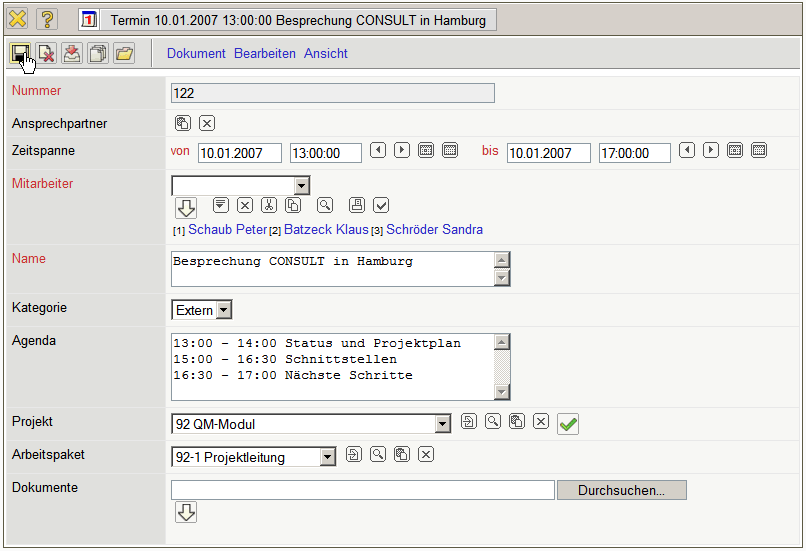Click the magnifier search icon under Mitarbeiter
The height and width of the screenshot is (551, 806).
324,205
